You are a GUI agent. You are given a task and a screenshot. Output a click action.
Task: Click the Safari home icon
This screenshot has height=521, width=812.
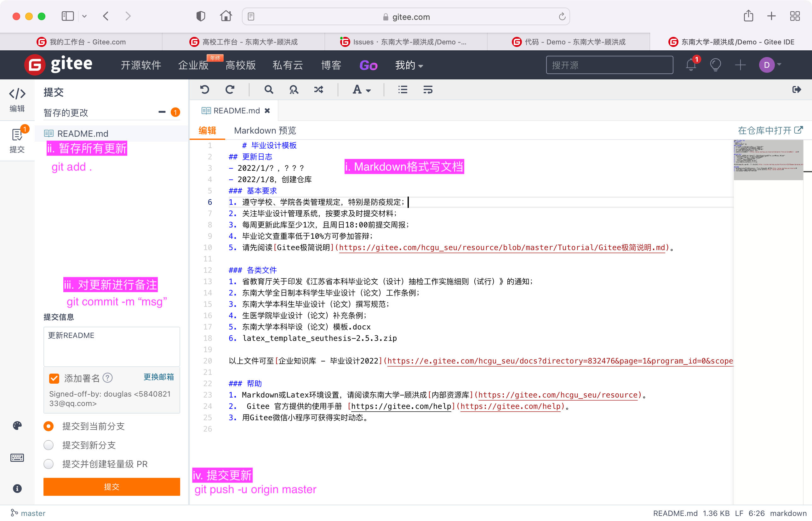coord(226,16)
